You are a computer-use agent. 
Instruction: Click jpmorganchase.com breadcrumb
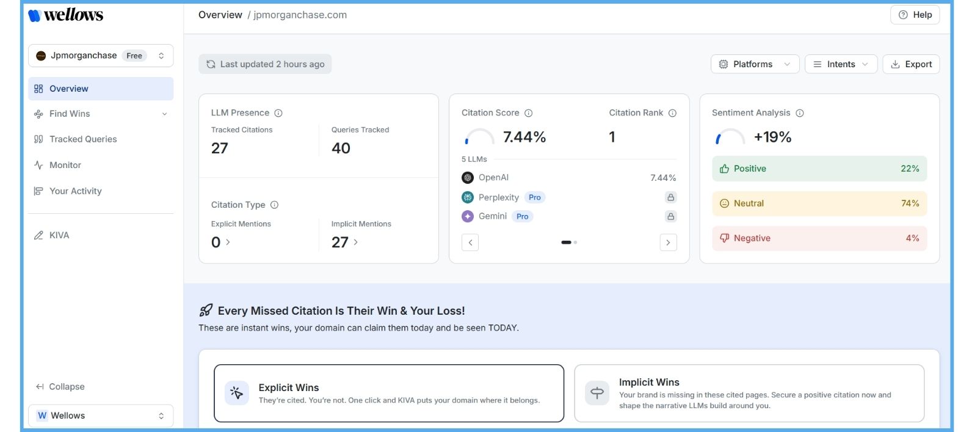(x=300, y=15)
